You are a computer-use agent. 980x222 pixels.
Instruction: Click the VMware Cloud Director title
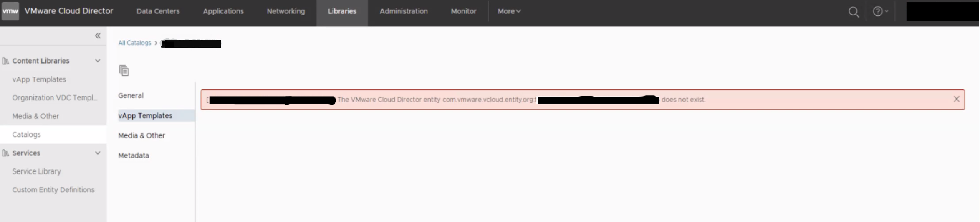[x=69, y=11]
